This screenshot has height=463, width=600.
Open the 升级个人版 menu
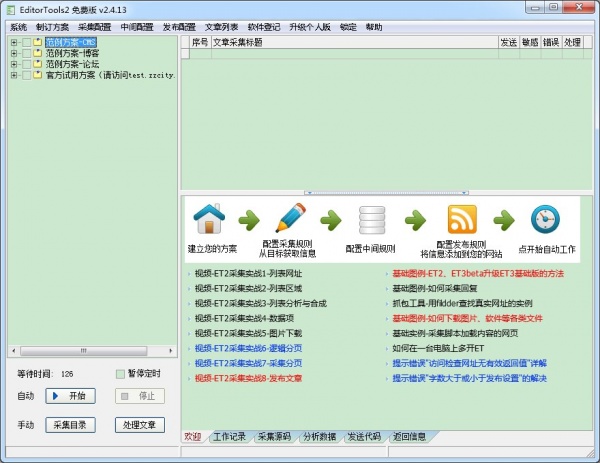pyautogui.click(x=310, y=27)
